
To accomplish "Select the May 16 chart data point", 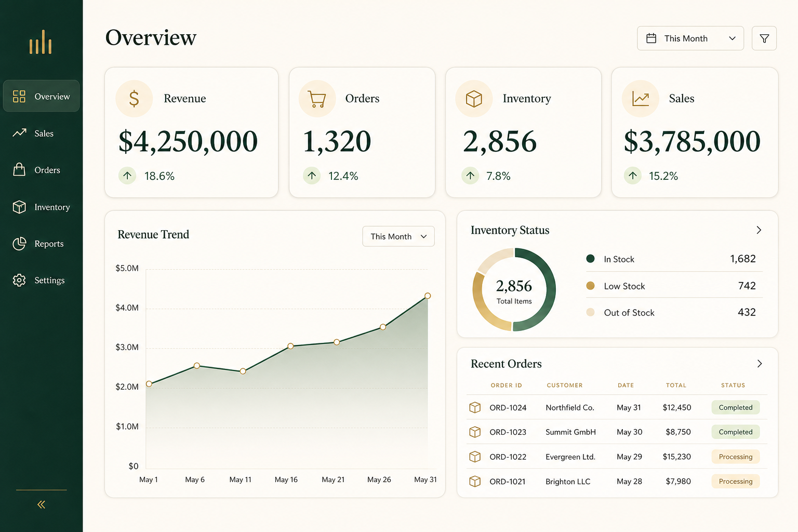I will (290, 346).
